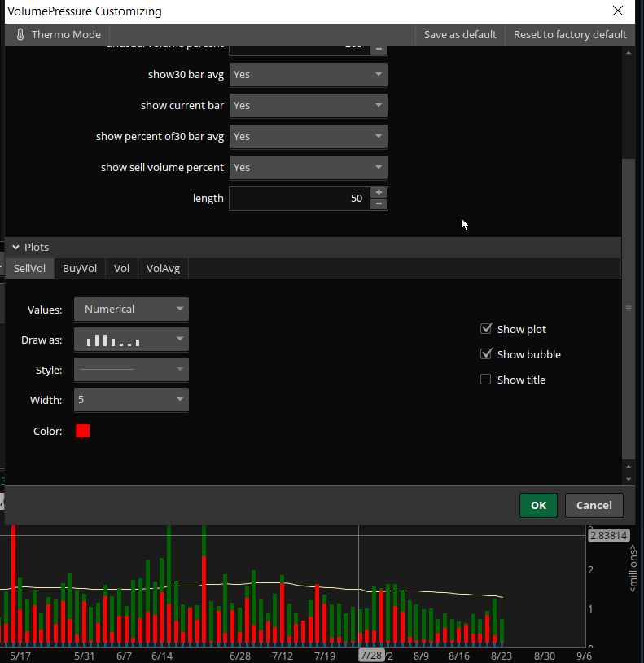Viewport: 644px width, 663px height.
Task: Open the show current bar dropdown
Action: (x=308, y=106)
